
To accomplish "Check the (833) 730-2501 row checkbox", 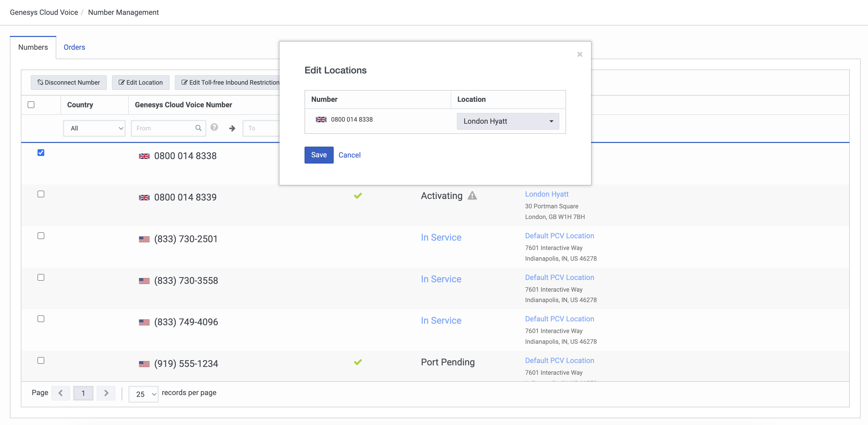I will 41,236.
